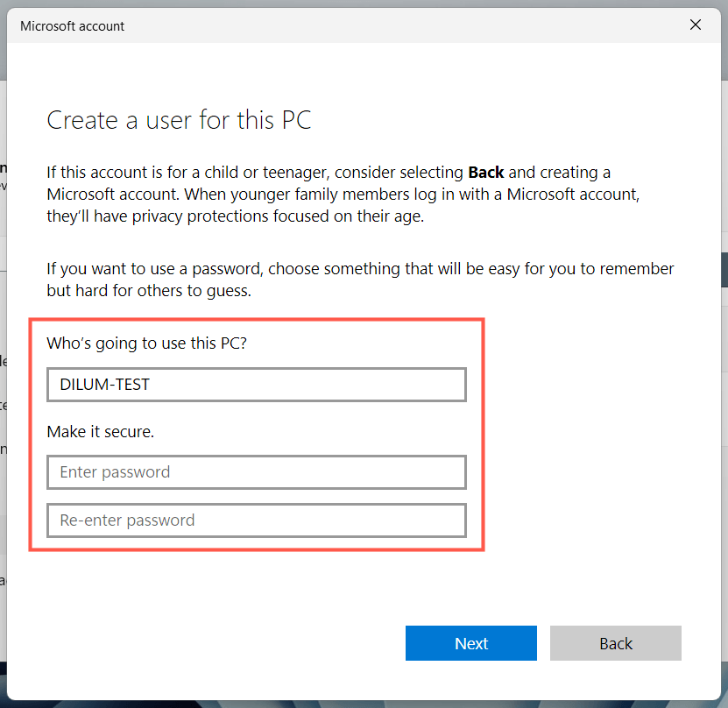The height and width of the screenshot is (708, 728).
Task: Click the Who's going to use this PC label
Action: [147, 343]
